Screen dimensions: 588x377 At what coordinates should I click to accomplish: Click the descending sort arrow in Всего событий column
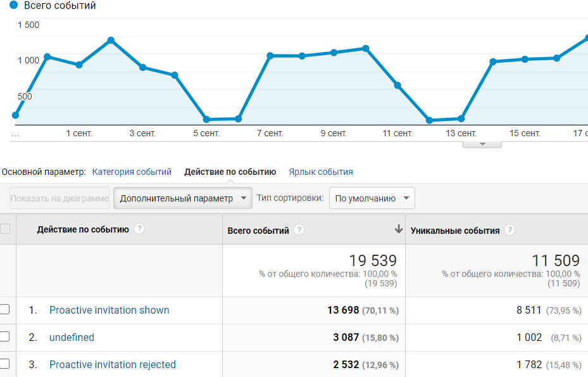[x=398, y=229]
